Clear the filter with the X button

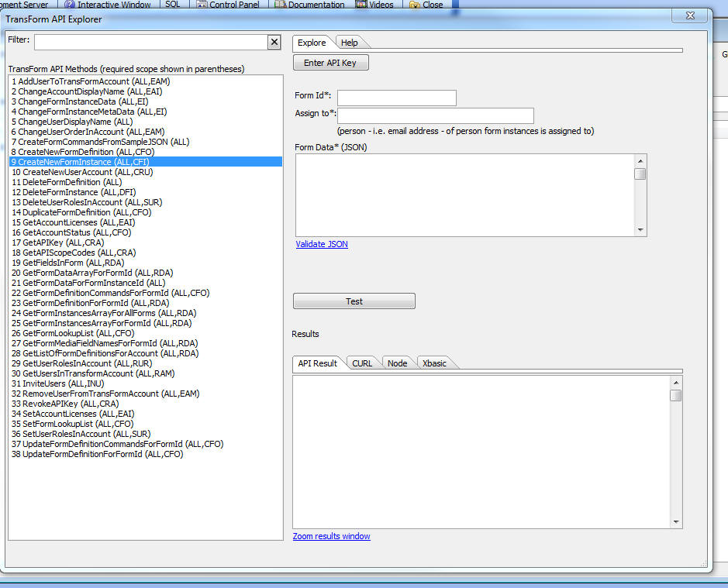(274, 43)
